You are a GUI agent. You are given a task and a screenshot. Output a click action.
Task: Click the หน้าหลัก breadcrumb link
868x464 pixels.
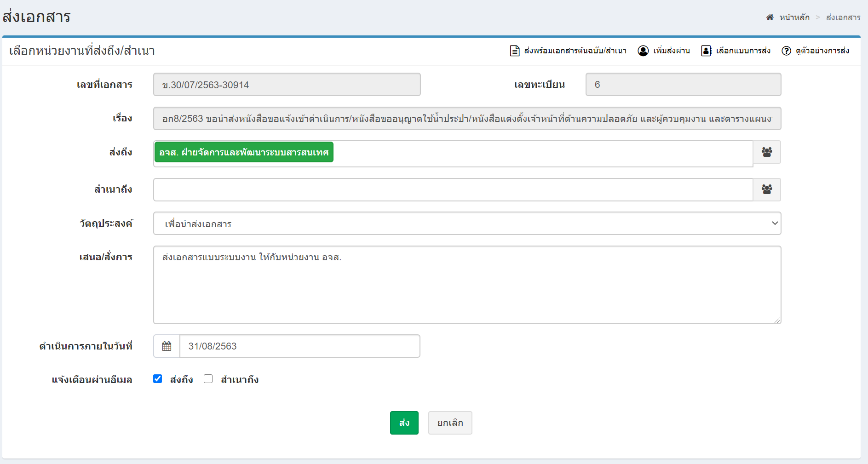pyautogui.click(x=794, y=17)
